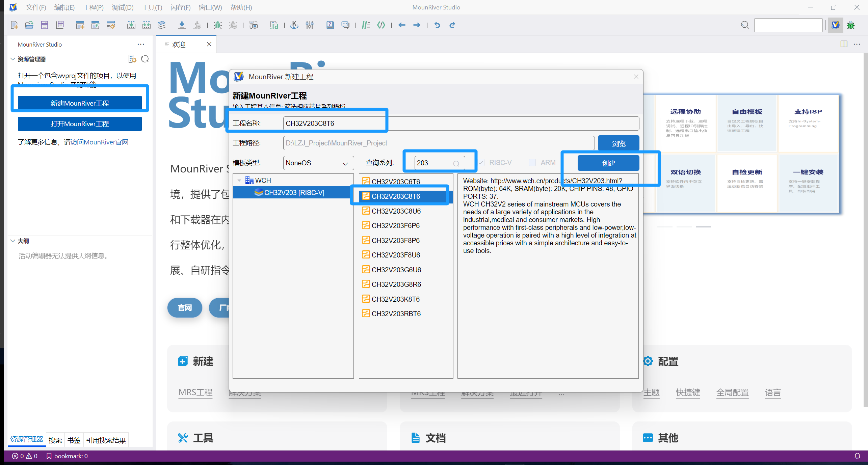This screenshot has height=465, width=868.
Task: Open the help book toolbar icon
Action: tap(330, 25)
